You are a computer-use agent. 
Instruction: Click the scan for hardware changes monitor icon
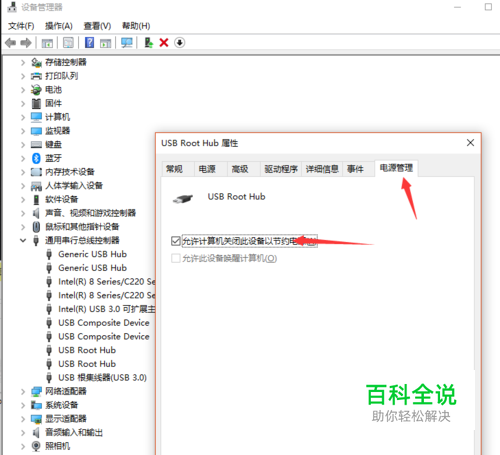pyautogui.click(x=127, y=43)
